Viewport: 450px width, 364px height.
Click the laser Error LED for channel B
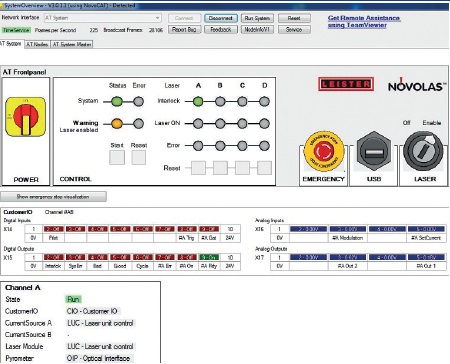(x=220, y=146)
